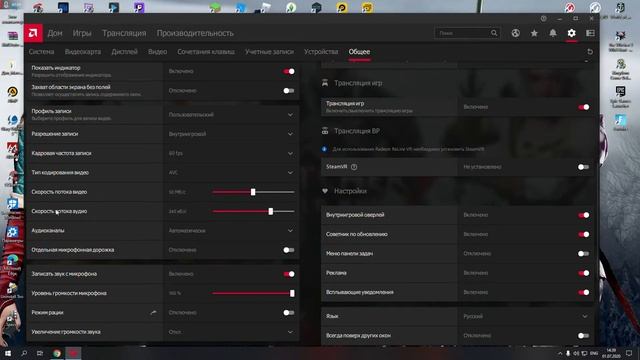Toggle Захват области экрана без полей switch
This screenshot has width=640, height=360.
(289, 91)
